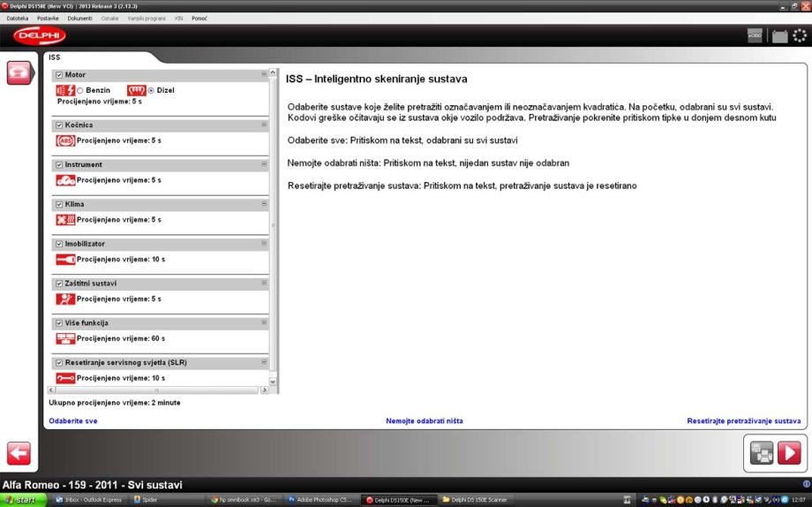Switch to hp omnibook browser taskbar item
This screenshot has height=507, width=812.
[244, 500]
